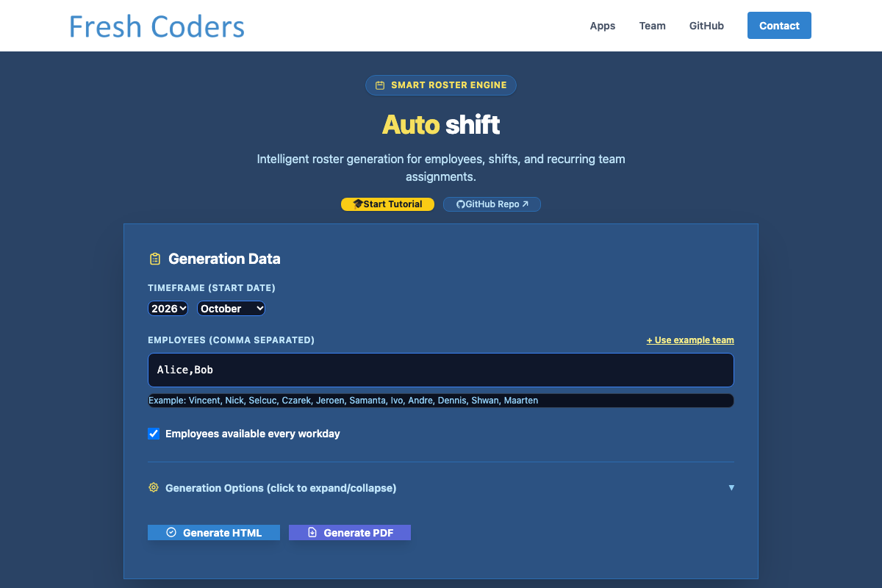Click the Contact button
This screenshot has height=588, width=882.
pyautogui.click(x=779, y=26)
